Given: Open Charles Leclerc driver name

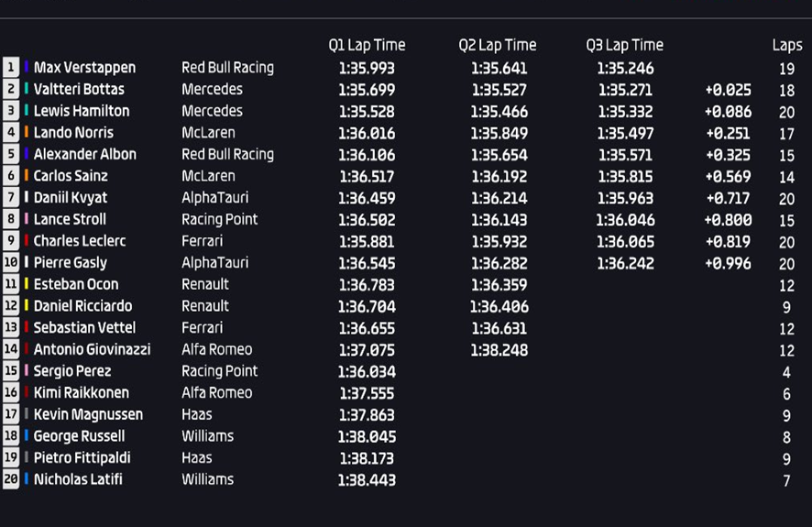Looking at the screenshot, I should click(x=80, y=241).
